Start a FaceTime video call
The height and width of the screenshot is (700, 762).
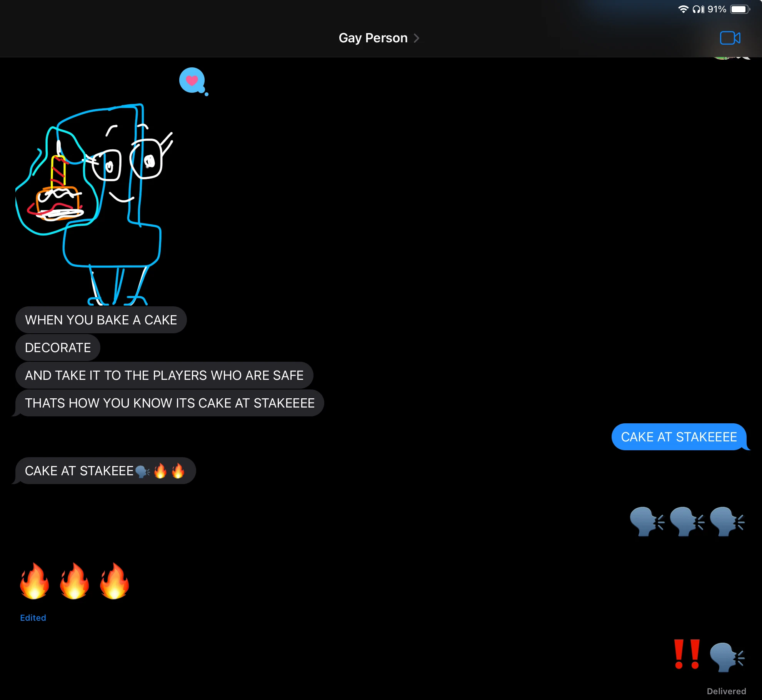(730, 38)
